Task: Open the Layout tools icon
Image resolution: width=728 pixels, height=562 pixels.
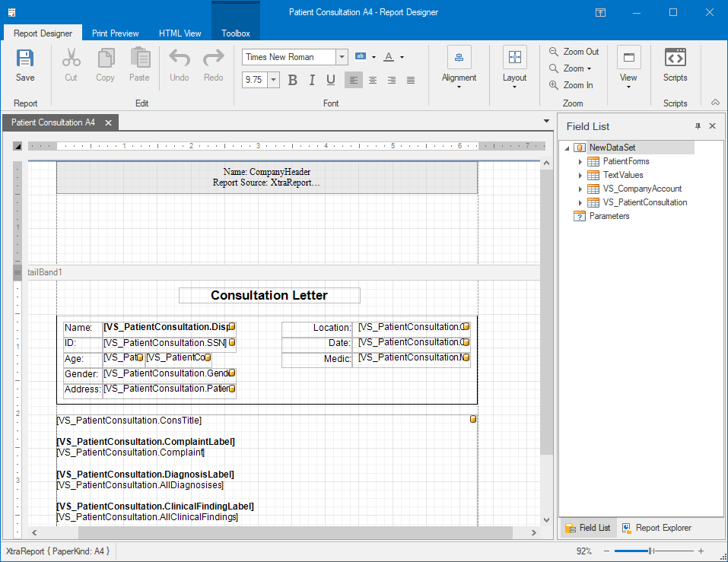Action: point(514,59)
